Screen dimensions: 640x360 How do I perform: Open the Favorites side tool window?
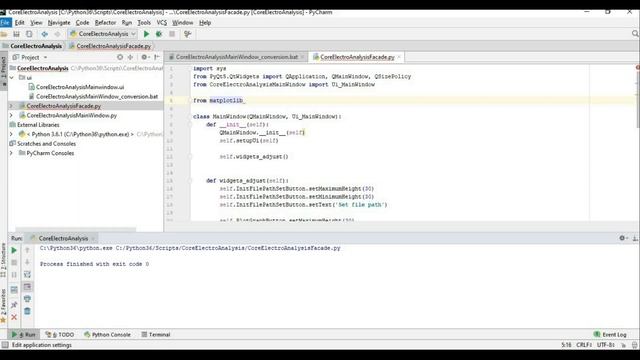click(x=3, y=305)
